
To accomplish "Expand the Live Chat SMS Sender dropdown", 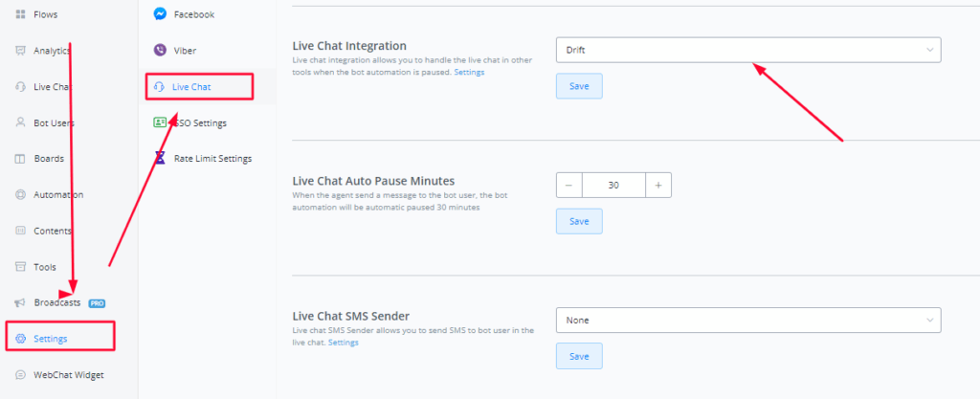I will click(x=747, y=320).
